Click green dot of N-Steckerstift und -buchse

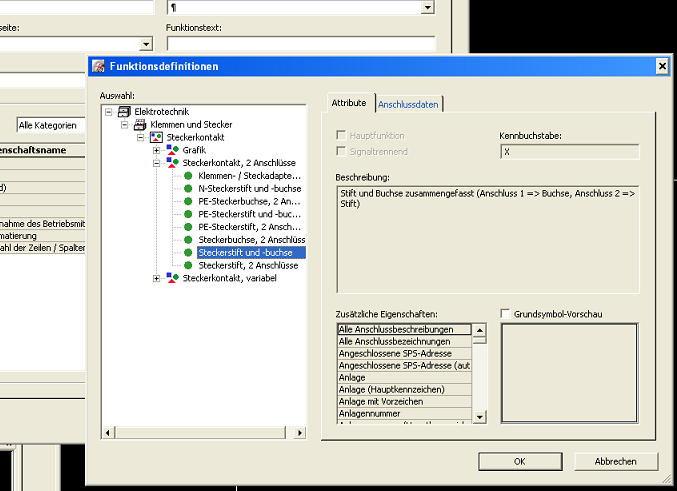(x=188, y=188)
